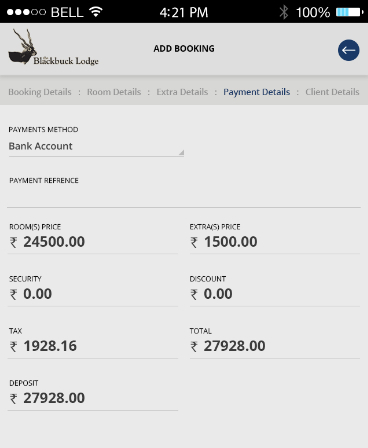Select the Security amount field
The height and width of the screenshot is (448, 368).
[93, 294]
